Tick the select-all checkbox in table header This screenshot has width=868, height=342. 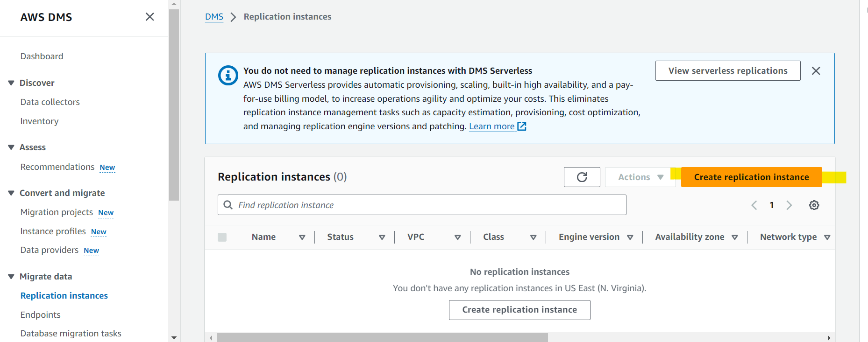click(222, 237)
